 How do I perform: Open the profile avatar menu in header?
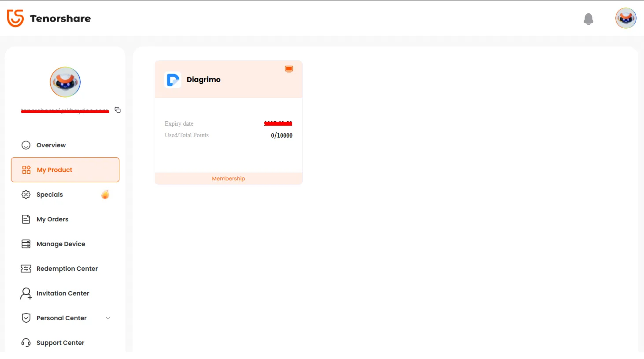[625, 19]
